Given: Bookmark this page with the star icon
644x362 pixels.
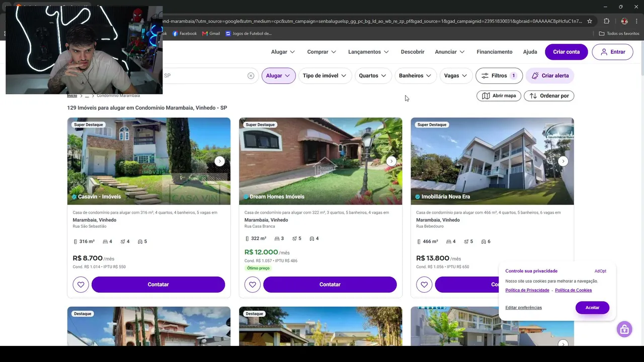Looking at the screenshot, I should point(590,21).
